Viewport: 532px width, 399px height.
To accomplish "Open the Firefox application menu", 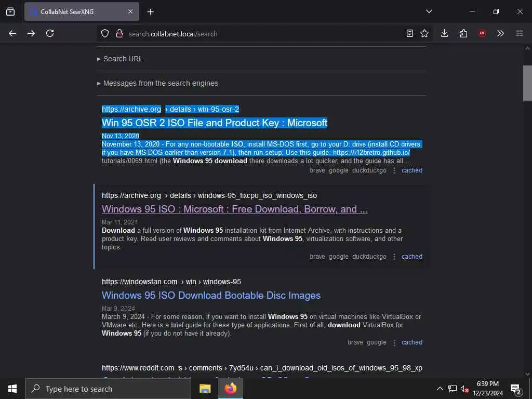I will 520,33.
